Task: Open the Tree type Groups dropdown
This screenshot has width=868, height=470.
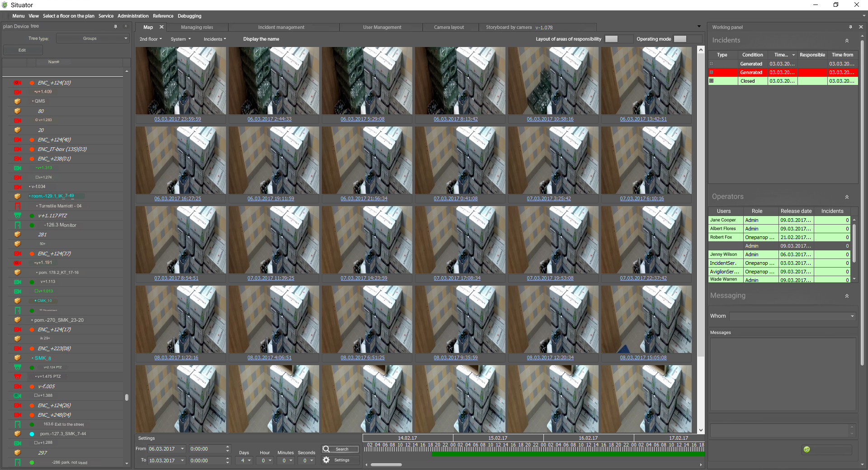Action: 93,38
